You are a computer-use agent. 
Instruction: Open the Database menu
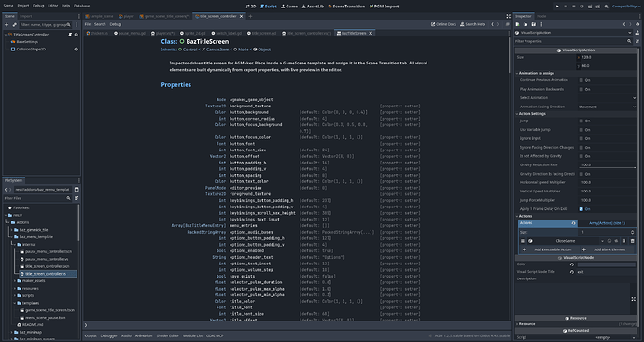[x=82, y=6]
